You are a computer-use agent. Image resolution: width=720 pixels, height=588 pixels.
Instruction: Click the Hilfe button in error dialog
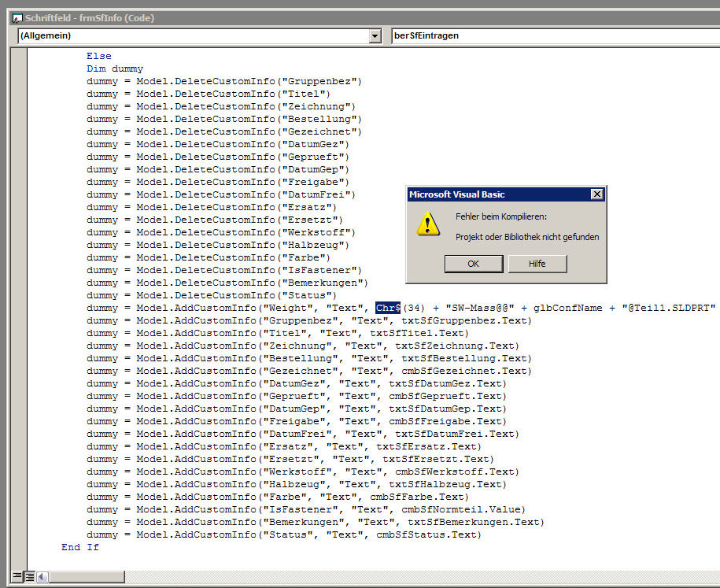537,264
